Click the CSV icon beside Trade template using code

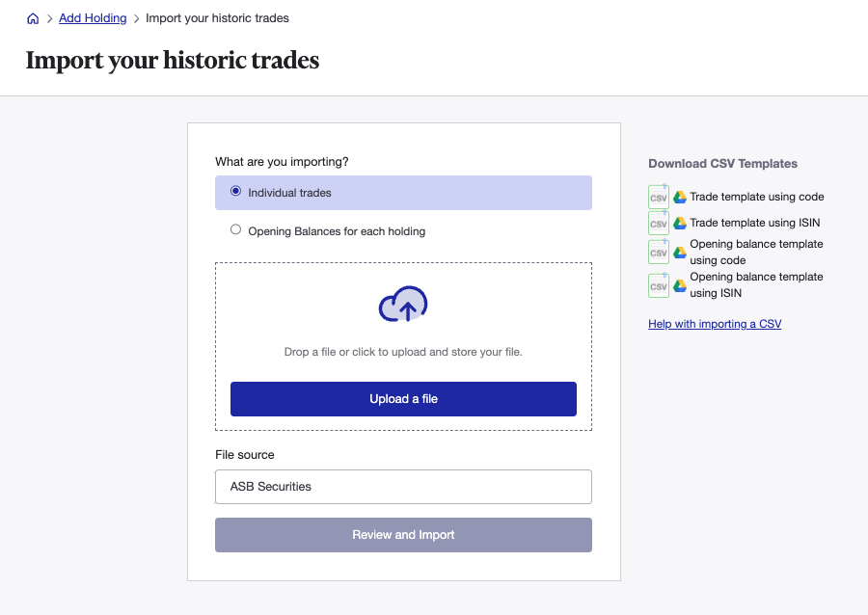[x=658, y=197]
